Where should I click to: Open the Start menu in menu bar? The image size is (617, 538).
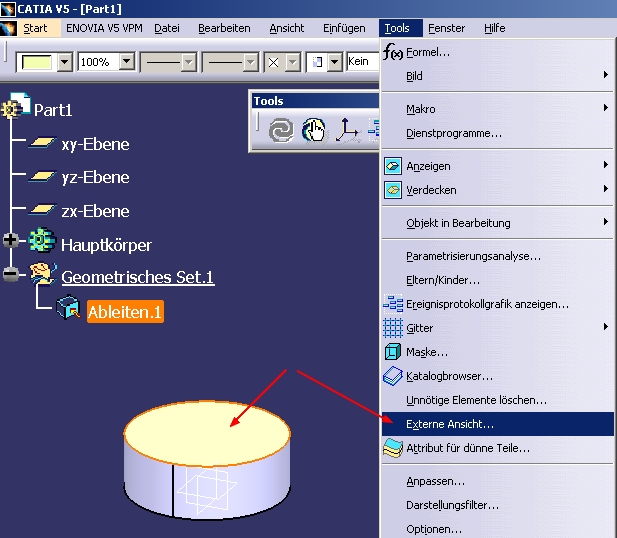tap(35, 28)
